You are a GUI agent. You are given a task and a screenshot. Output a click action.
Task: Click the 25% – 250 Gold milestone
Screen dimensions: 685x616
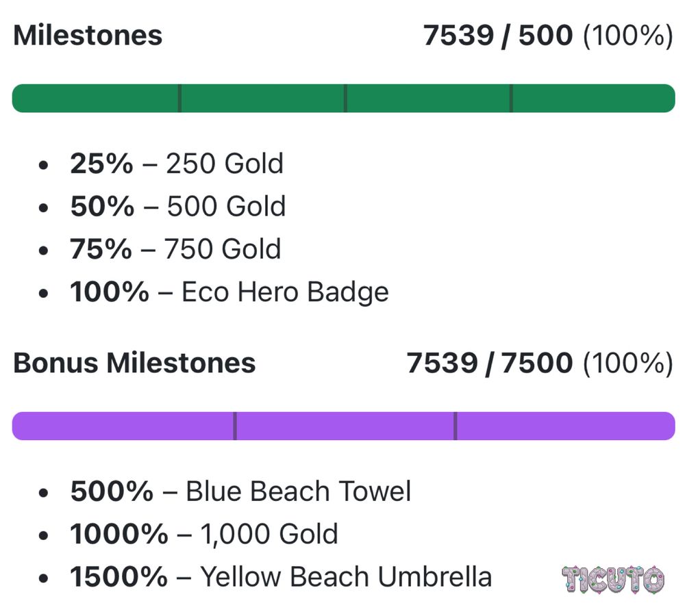click(x=177, y=164)
